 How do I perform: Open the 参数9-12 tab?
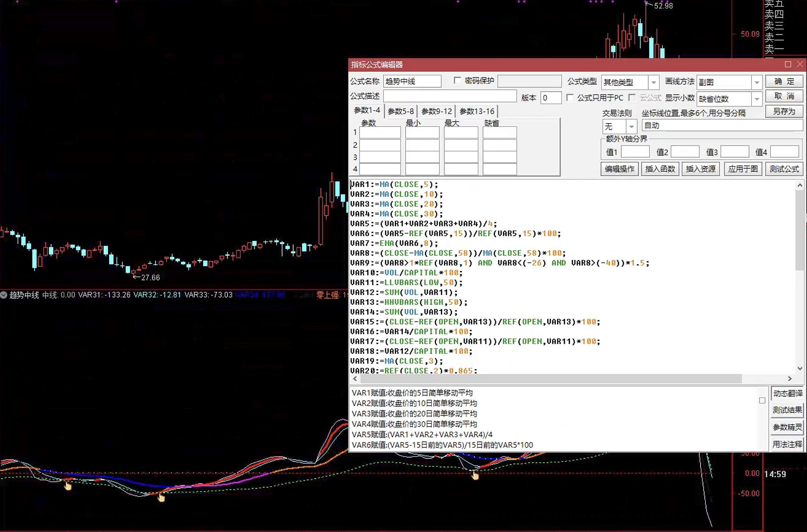pos(436,111)
